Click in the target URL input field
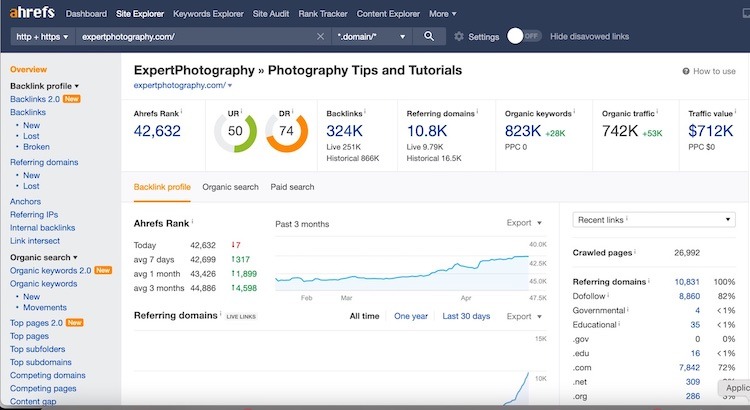This screenshot has width=750, height=410. click(x=196, y=36)
